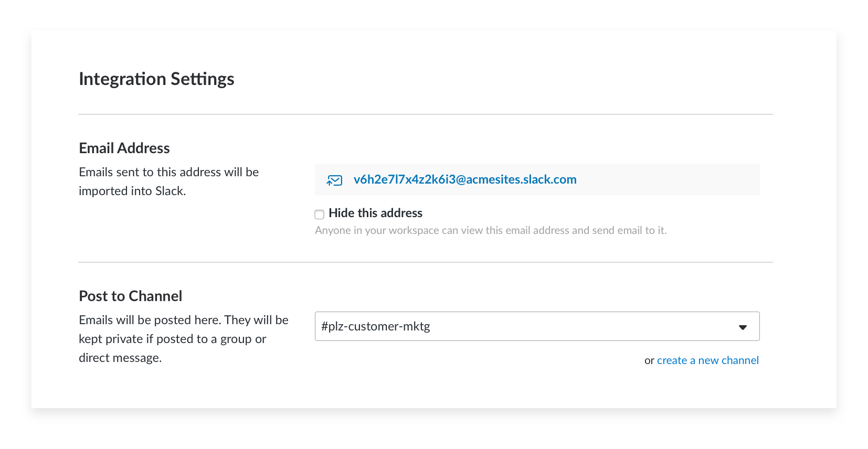Viewport: 868px width, 449px height.
Task: Tick the Hide this address checkbox
Action: click(319, 214)
